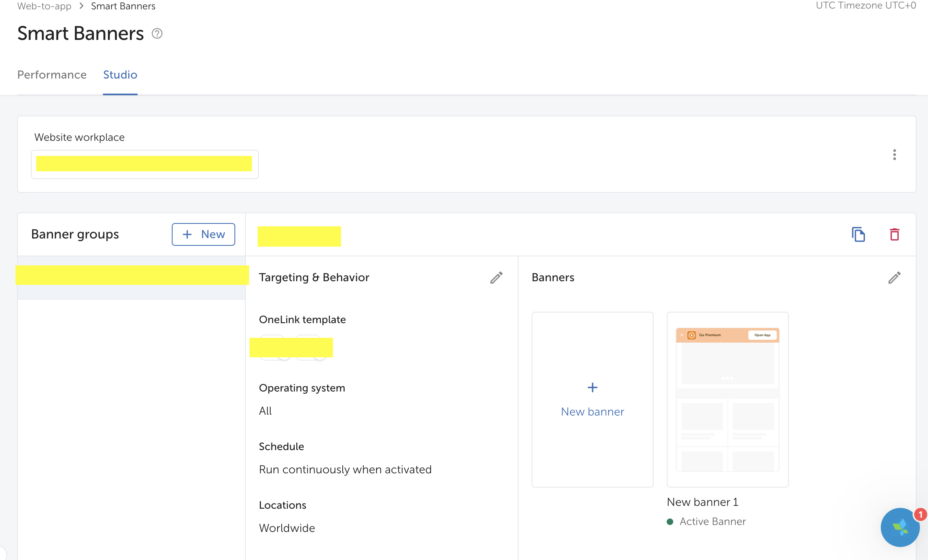Open the chat assistant bubble icon
This screenshot has width=928, height=560.
[900, 527]
